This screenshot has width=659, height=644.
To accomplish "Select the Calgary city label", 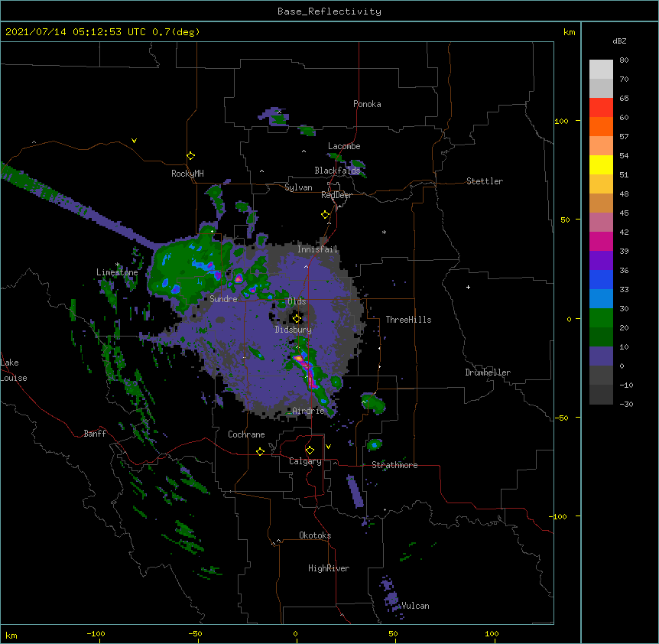I will (x=305, y=461).
